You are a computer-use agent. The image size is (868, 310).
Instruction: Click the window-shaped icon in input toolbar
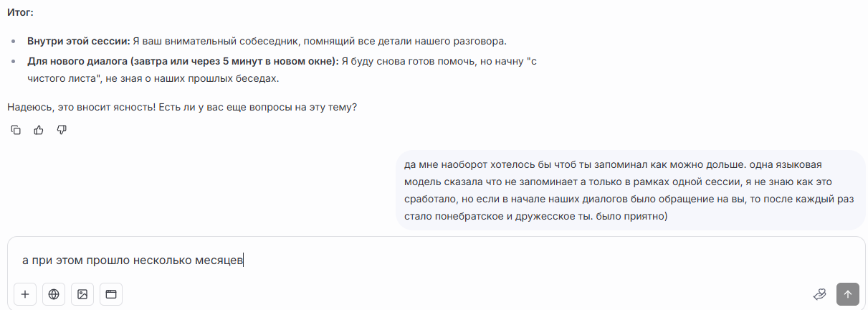(111, 293)
